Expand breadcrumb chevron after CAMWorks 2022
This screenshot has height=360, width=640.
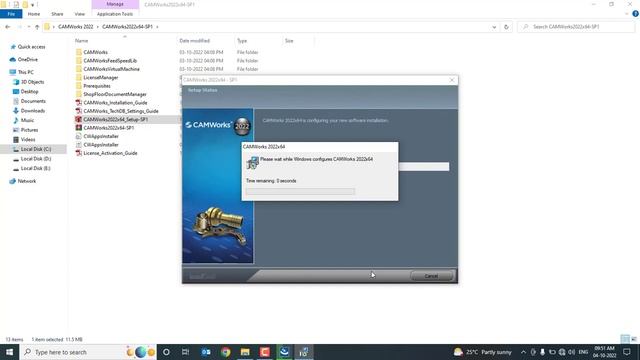[x=98, y=27]
